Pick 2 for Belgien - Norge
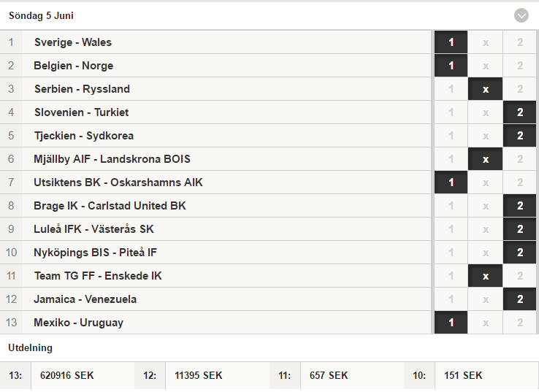The width and height of the screenshot is (539, 392). point(521,66)
